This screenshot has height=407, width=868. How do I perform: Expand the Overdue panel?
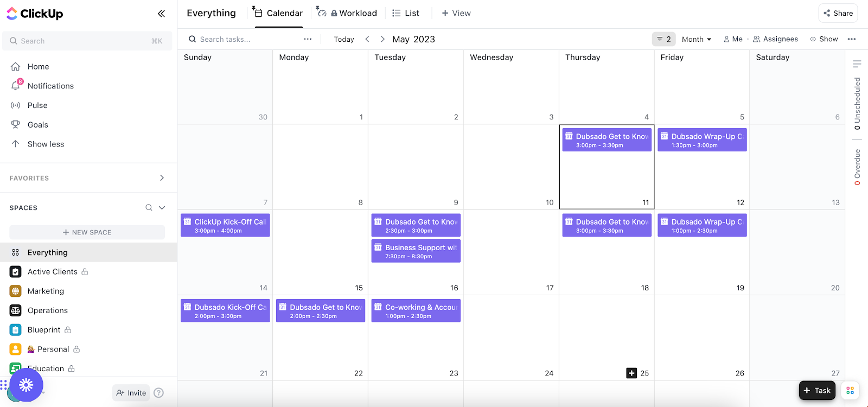[857, 167]
